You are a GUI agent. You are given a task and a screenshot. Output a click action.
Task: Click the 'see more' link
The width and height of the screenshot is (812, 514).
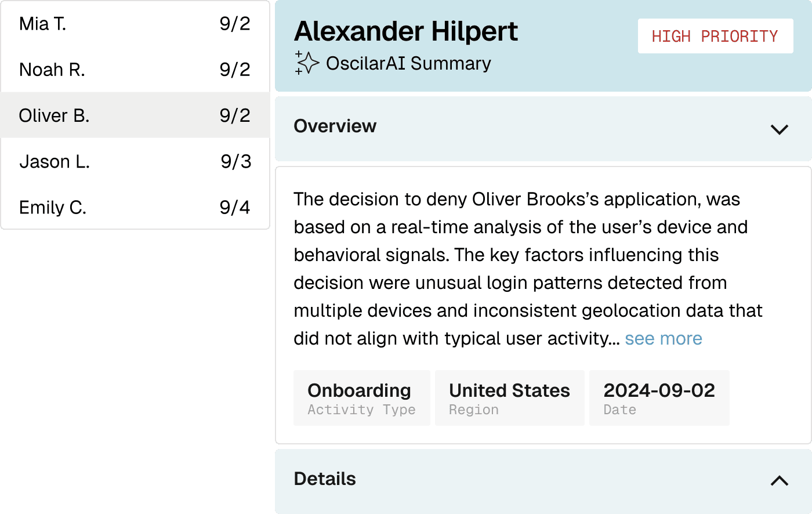click(664, 338)
